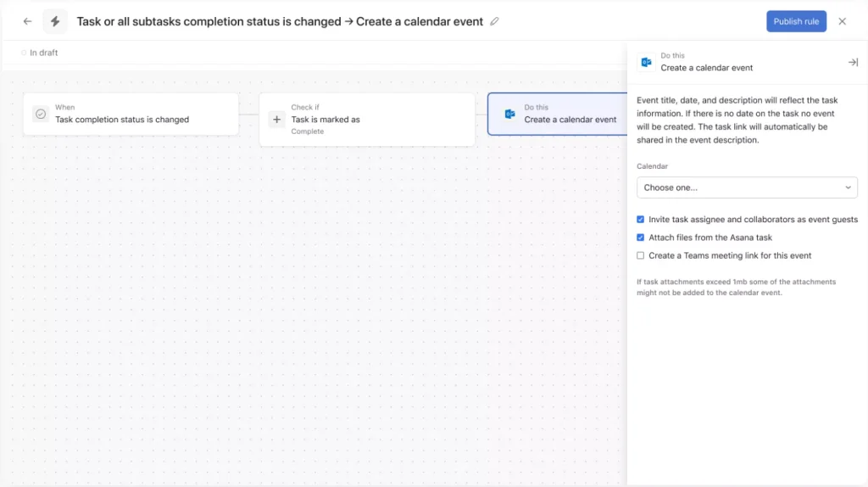The height and width of the screenshot is (487, 868).
Task: Click the checkmark icon on When card
Action: coord(41,115)
